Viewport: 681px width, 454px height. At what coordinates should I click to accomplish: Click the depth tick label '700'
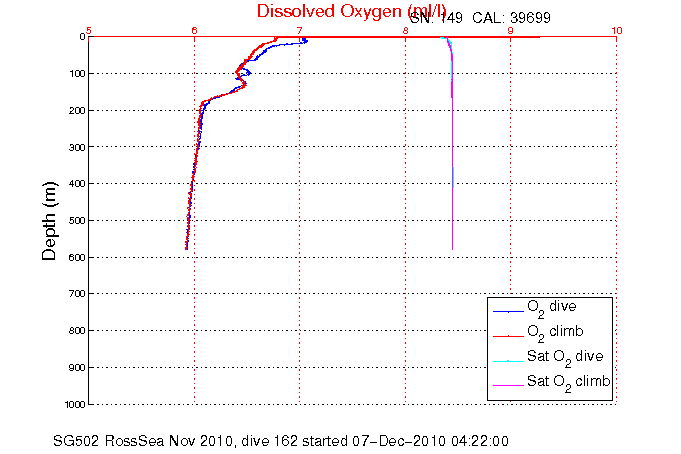(77, 294)
